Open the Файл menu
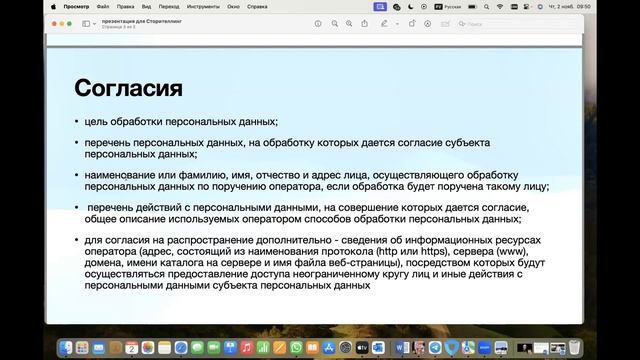 [x=103, y=7]
